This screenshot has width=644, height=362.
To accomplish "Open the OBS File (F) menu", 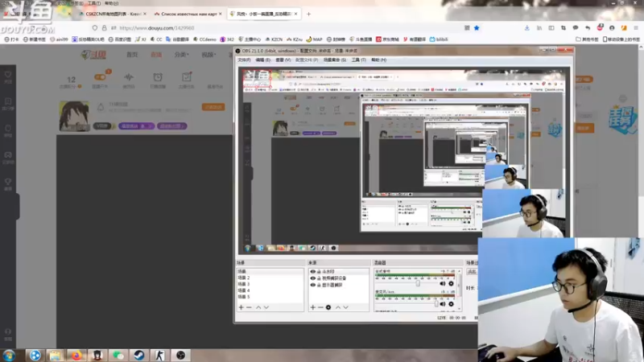I will pos(244,60).
